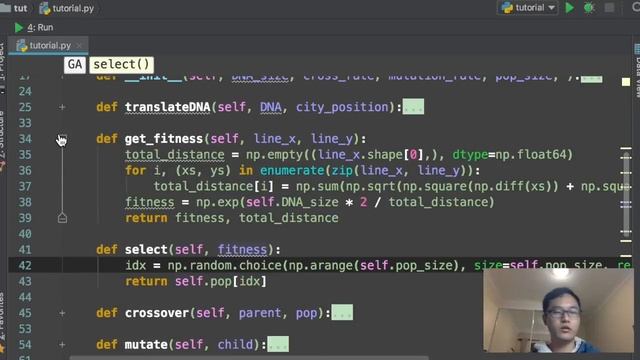Open the Project tool window sidebar tab
640x360 pixels.
[2, 67]
